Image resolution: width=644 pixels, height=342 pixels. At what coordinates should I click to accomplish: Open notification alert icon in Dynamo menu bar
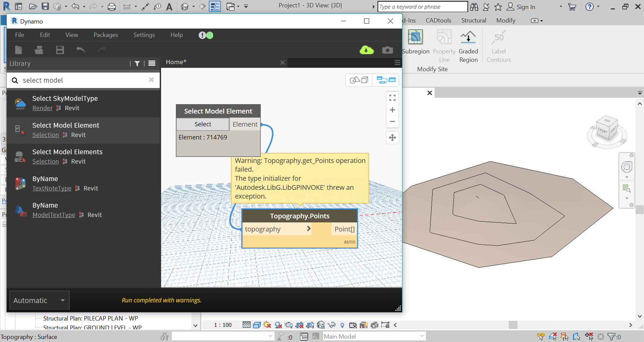click(x=202, y=35)
